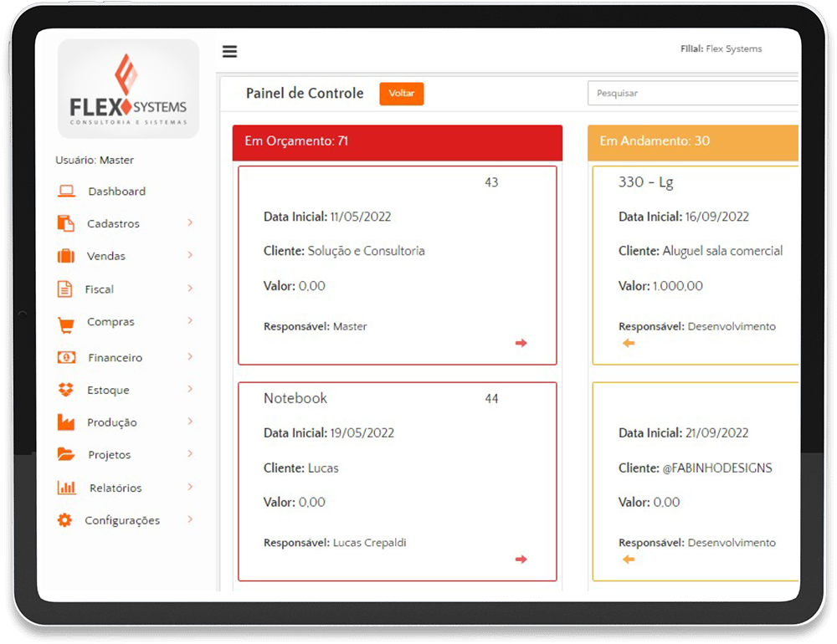Click the Flex Systems logo
Viewport: 837px width, 644px height.
(129, 89)
